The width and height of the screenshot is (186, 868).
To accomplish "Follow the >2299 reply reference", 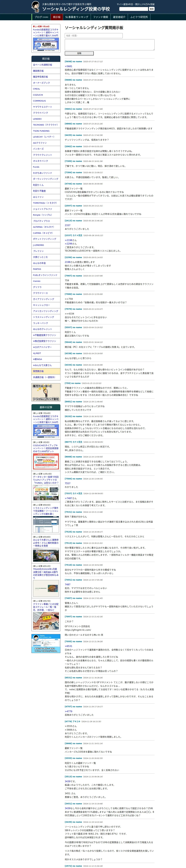I will (x=69, y=244).
